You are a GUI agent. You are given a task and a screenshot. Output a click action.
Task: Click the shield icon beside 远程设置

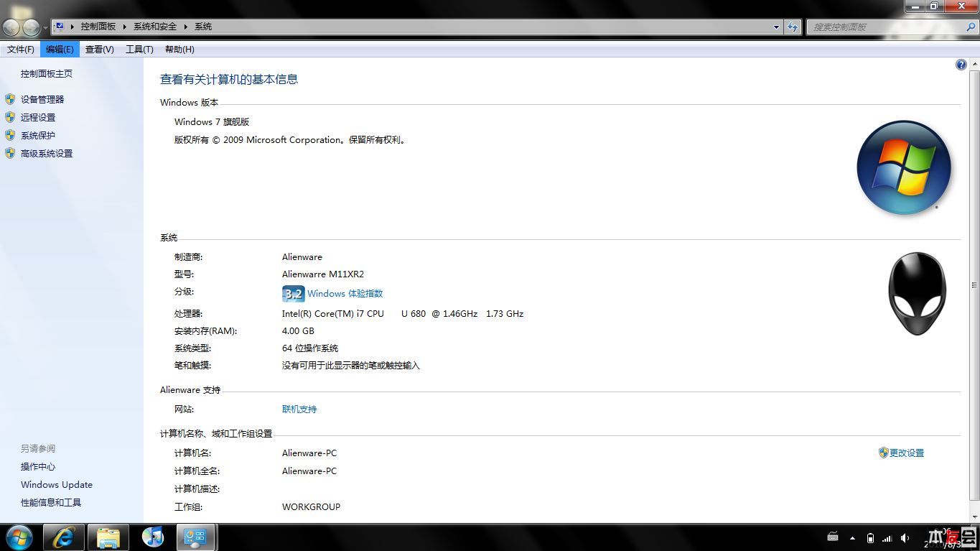pyautogui.click(x=10, y=117)
